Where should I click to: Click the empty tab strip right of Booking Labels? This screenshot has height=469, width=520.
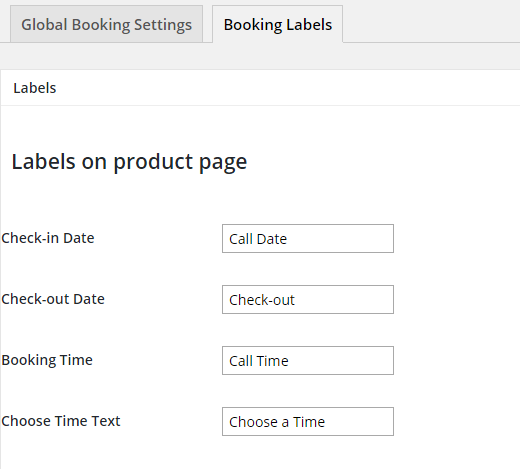coord(431,21)
